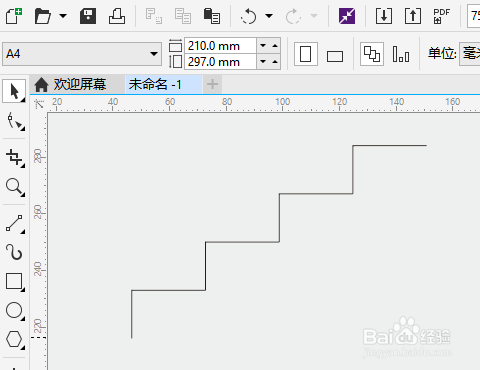
Task: Increase page height with up stepper
Action: click(275, 62)
